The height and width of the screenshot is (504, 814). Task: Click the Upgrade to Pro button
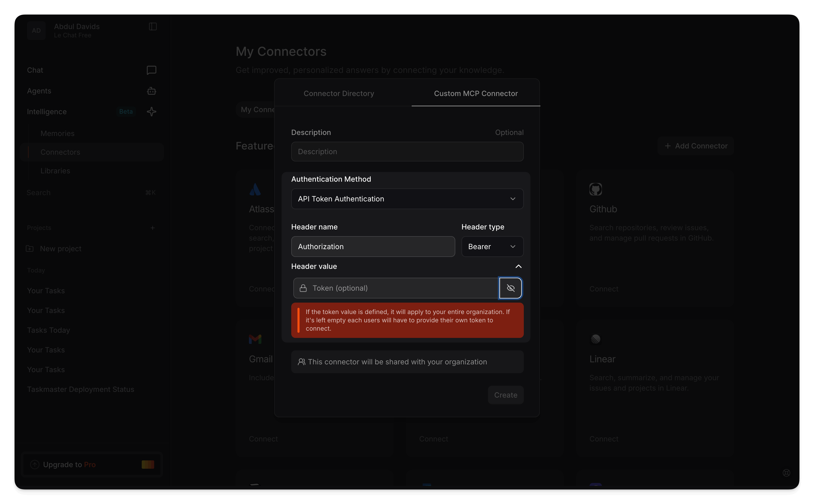[x=92, y=465]
